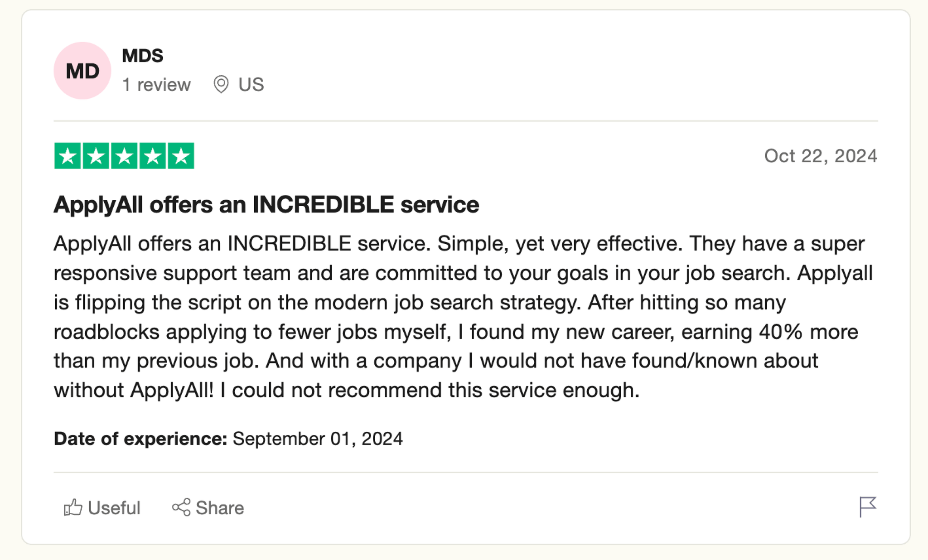Open the MDS reviewer profile name

(x=142, y=56)
